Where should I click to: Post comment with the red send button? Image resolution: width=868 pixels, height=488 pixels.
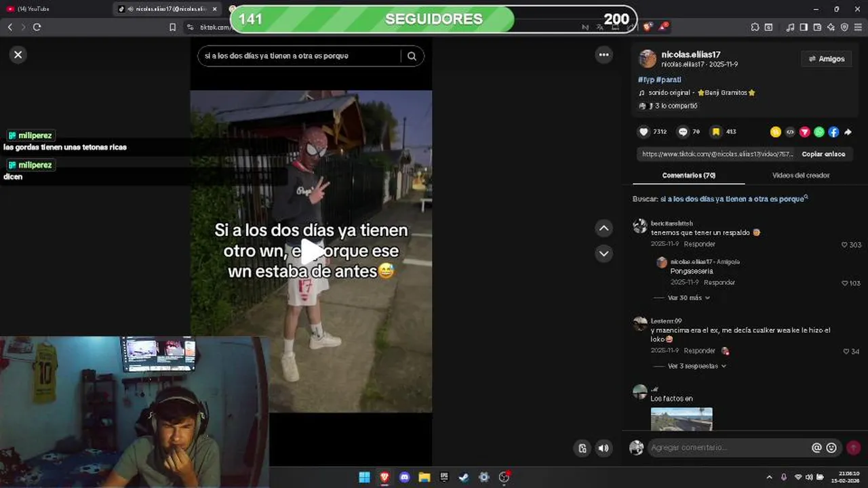(x=853, y=448)
